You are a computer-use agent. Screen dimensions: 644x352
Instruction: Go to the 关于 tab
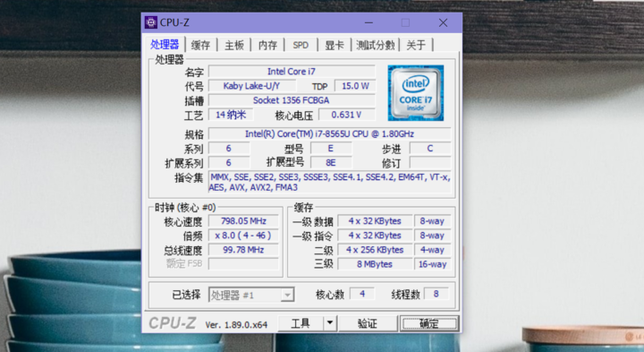coord(416,45)
